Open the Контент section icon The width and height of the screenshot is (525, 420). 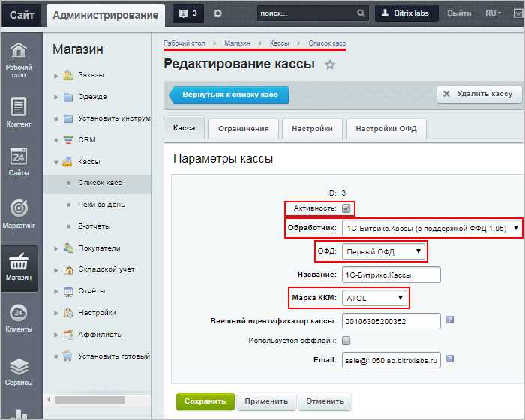(x=19, y=106)
